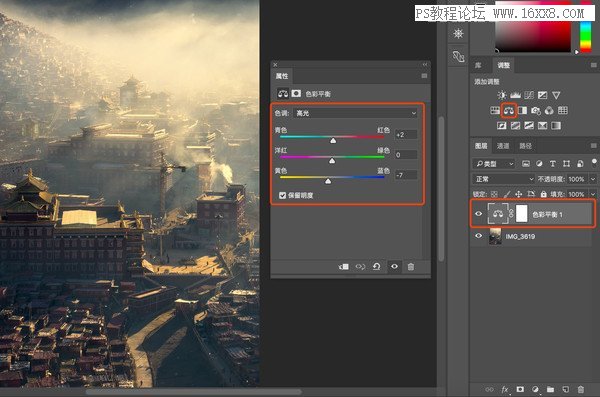This screenshot has height=397, width=600.
Task: Filter for pixel layers
Action: click(526, 164)
